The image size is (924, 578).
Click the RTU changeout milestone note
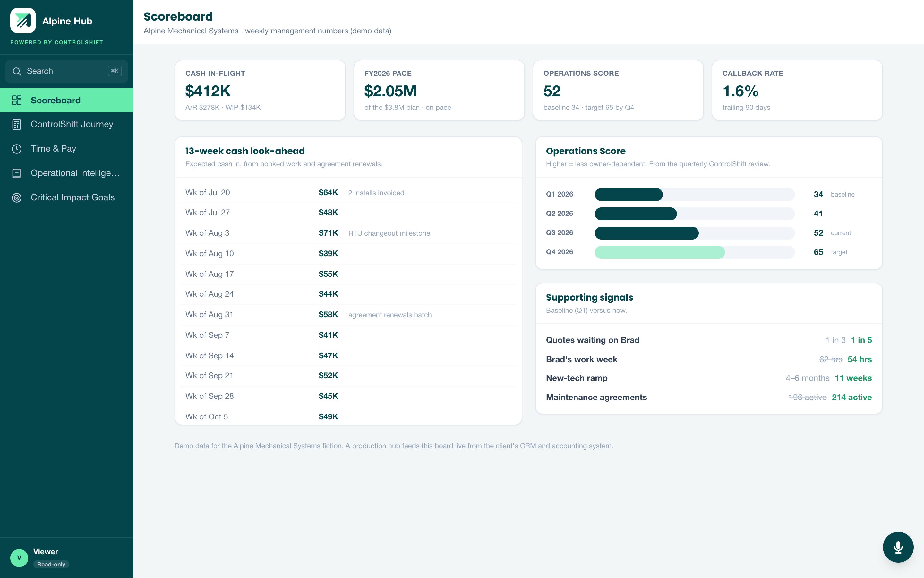[x=389, y=233]
